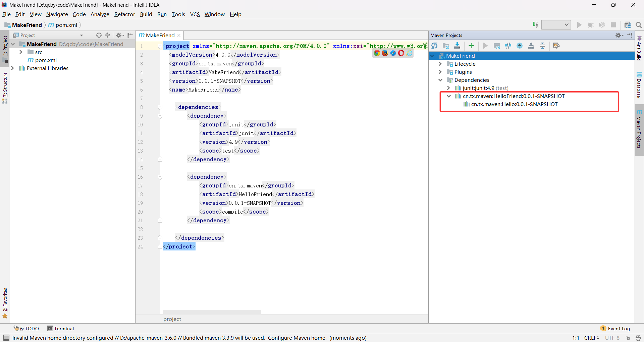Click Execute Maven Goal icon
The height and width of the screenshot is (342, 644).
(x=497, y=46)
